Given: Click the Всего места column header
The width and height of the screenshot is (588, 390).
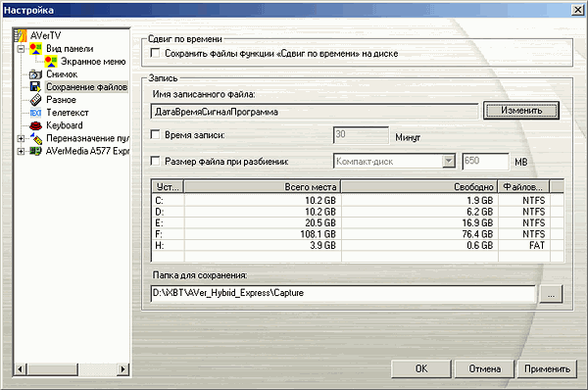Looking at the screenshot, I should click(x=262, y=187).
